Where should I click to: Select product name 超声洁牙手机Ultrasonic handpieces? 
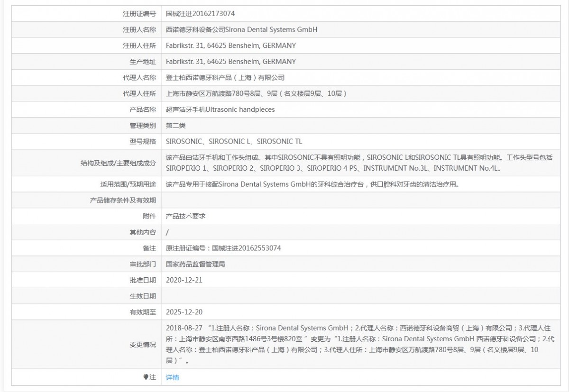click(x=220, y=109)
